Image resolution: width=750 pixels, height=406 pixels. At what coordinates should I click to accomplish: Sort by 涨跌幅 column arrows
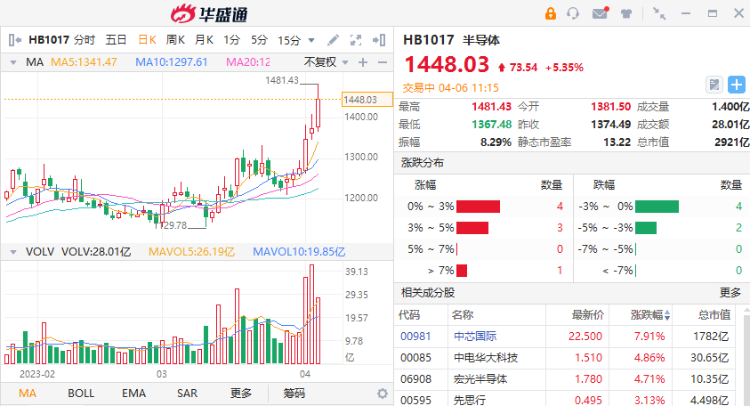(x=667, y=315)
